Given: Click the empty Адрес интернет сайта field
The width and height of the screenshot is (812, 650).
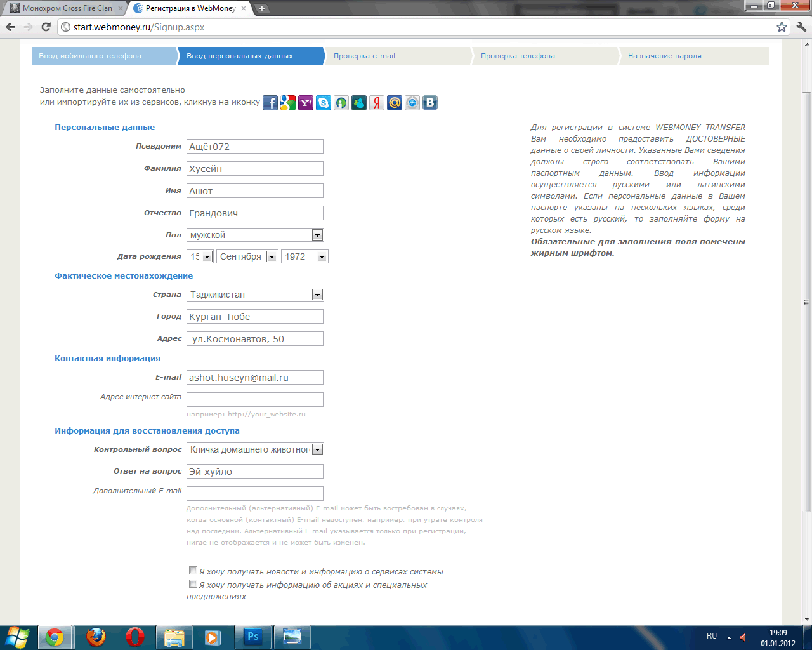Looking at the screenshot, I should [x=255, y=399].
